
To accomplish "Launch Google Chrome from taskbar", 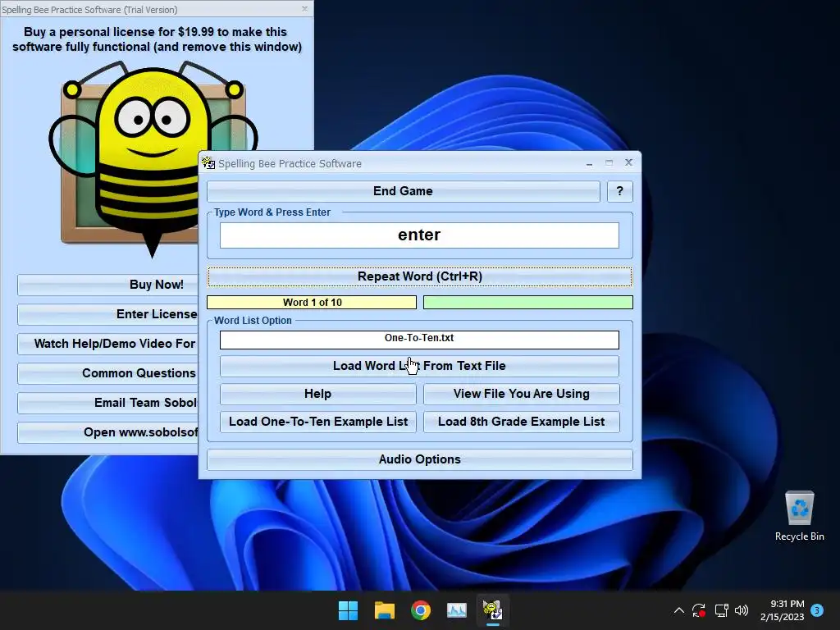I will tap(421, 610).
